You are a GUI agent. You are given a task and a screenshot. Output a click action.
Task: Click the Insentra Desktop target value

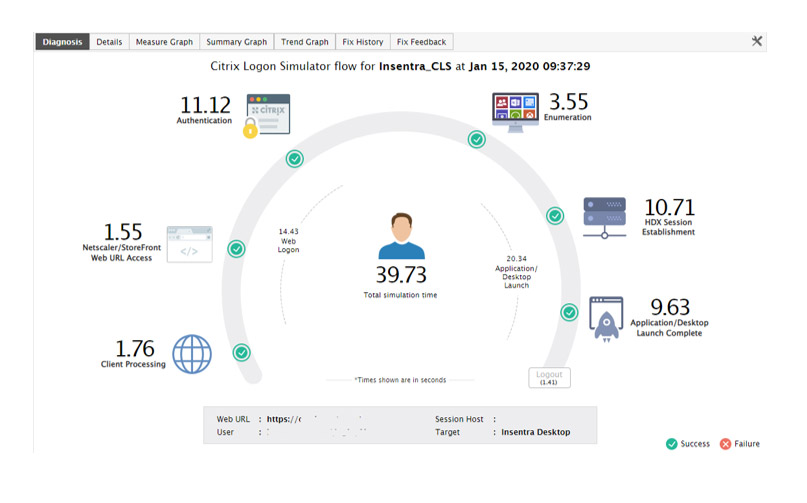(x=536, y=432)
